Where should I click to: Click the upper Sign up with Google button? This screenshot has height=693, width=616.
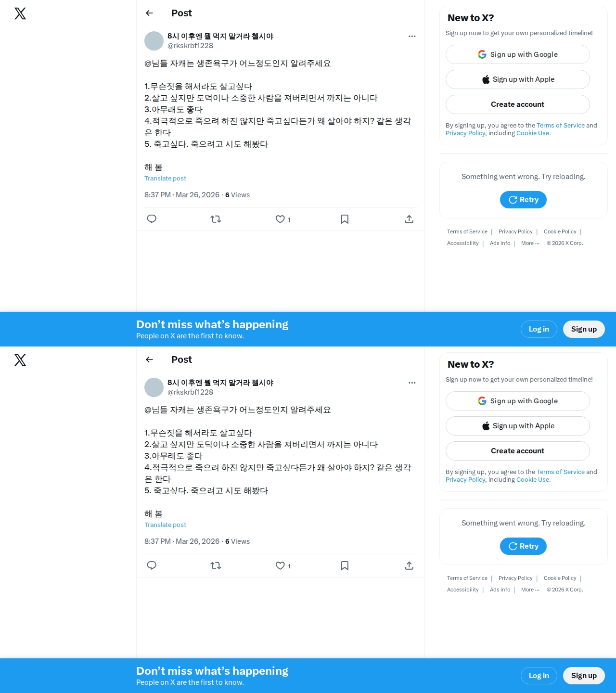(518, 54)
